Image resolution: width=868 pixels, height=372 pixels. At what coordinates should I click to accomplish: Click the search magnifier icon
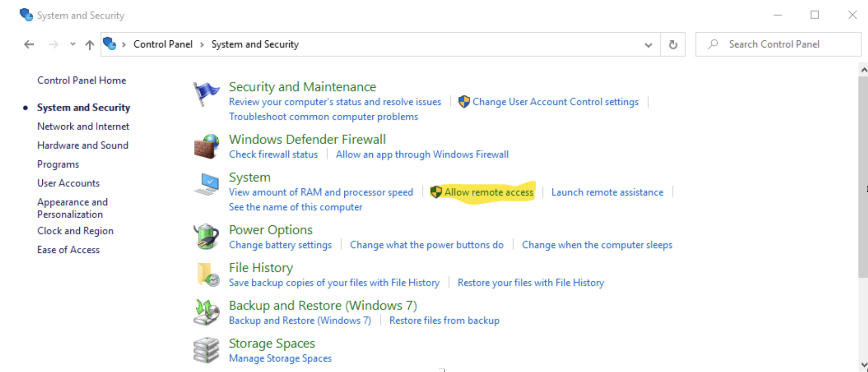tap(713, 44)
